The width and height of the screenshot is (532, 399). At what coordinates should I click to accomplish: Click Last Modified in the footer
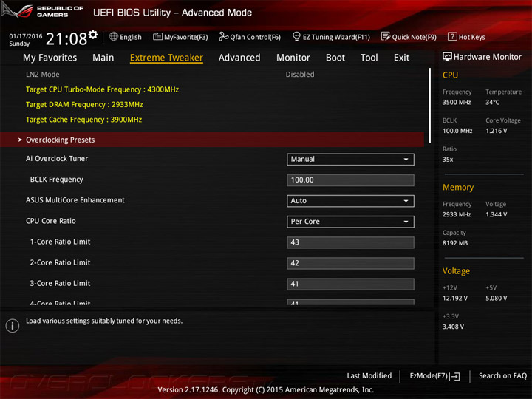369,375
